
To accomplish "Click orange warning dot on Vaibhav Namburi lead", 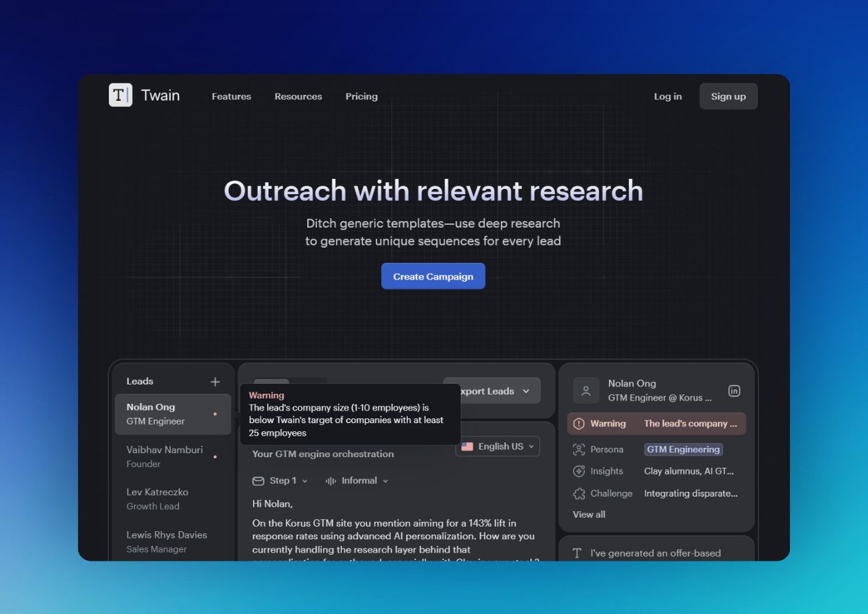I will (215, 456).
